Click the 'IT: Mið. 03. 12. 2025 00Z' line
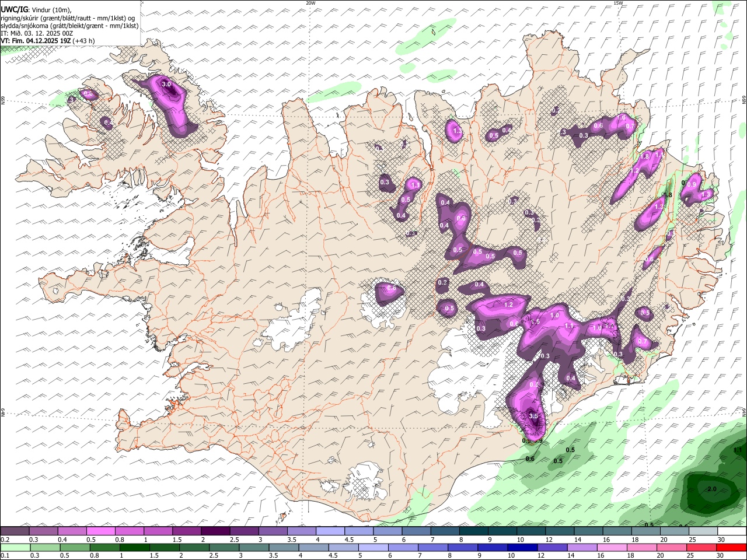 click(x=37, y=33)
